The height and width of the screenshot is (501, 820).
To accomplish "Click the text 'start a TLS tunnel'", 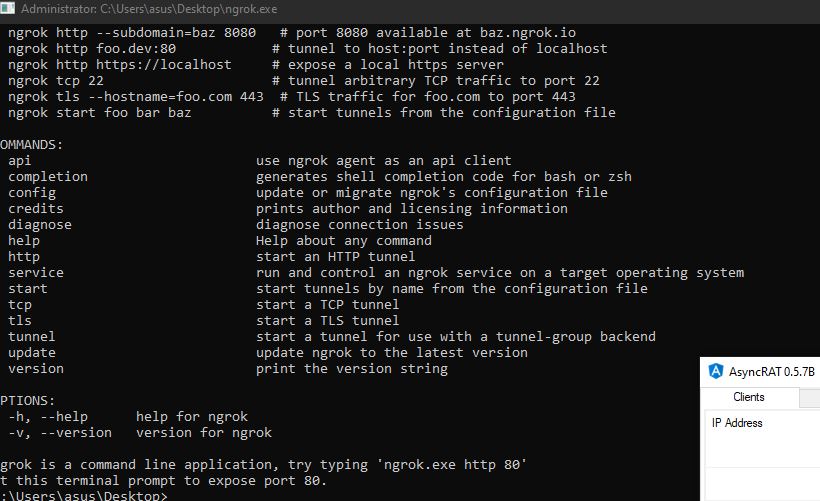I will coord(328,321).
